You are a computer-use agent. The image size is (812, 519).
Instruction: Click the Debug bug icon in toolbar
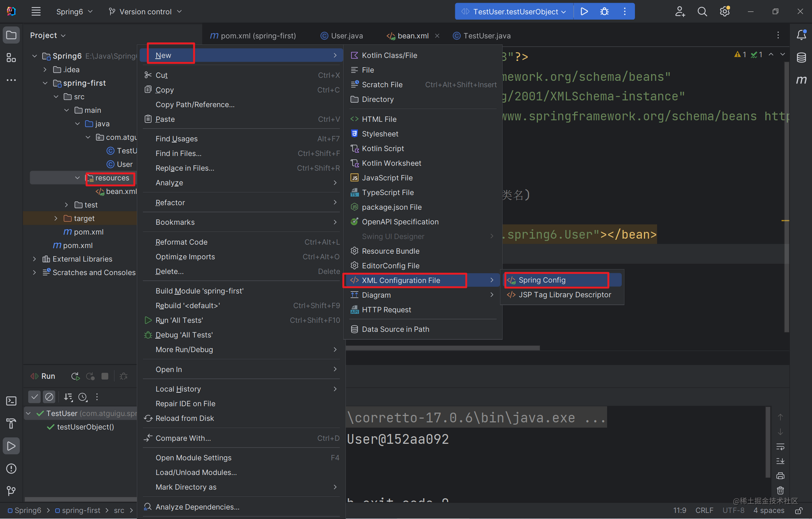605,11
